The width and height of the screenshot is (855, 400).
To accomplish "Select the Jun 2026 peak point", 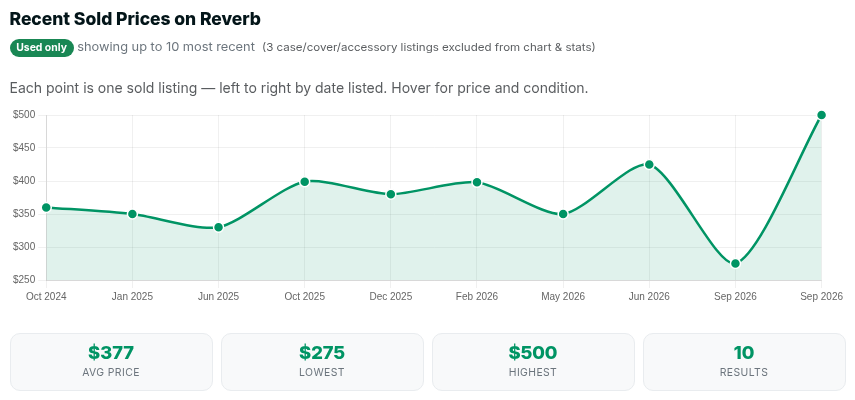I will click(649, 165).
